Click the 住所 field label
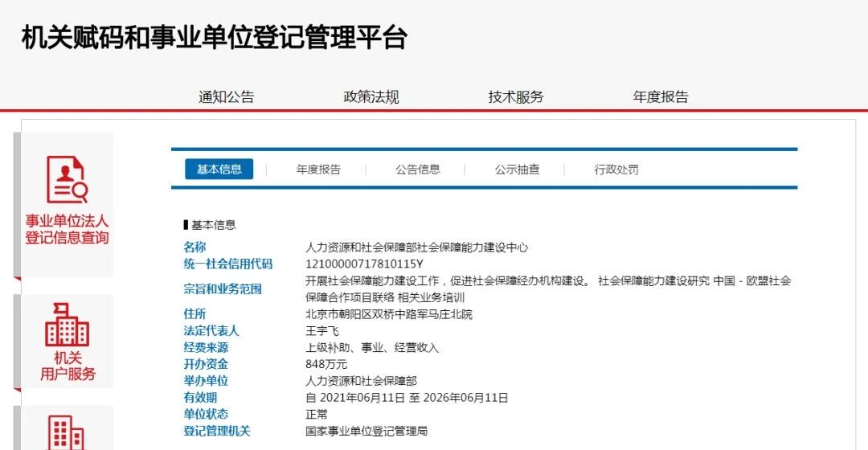The width and height of the screenshot is (868, 450). 194,314
